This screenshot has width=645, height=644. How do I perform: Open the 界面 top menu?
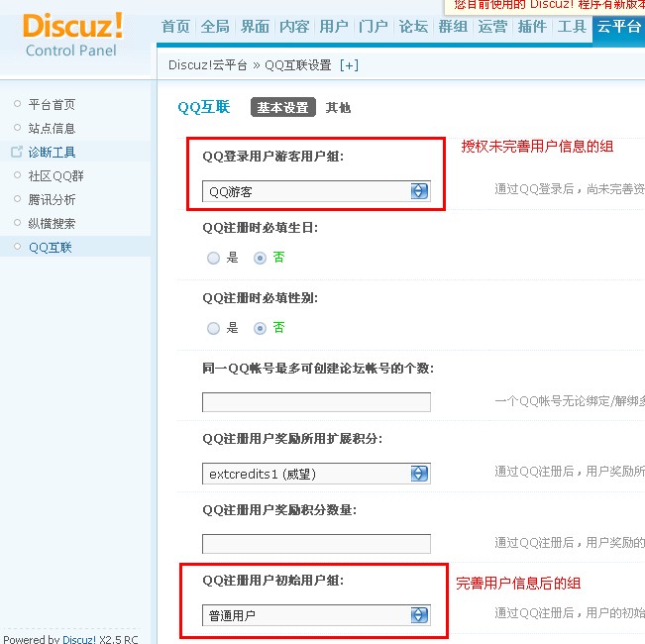click(255, 27)
